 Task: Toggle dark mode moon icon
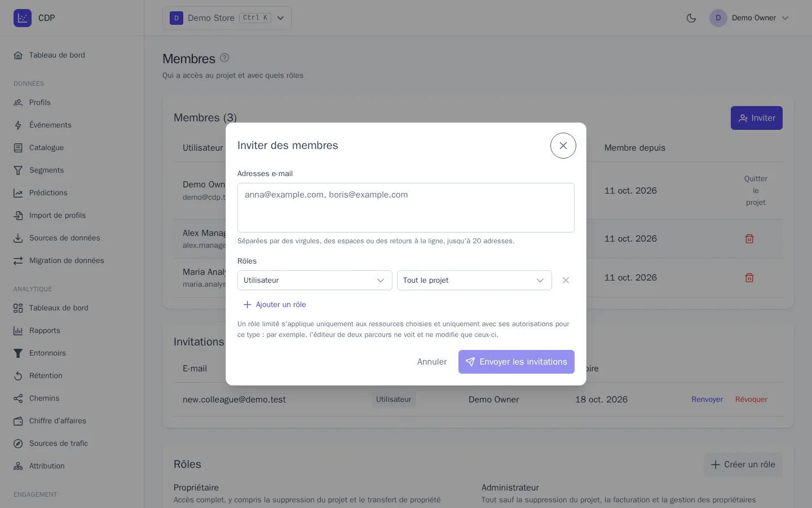(x=691, y=18)
